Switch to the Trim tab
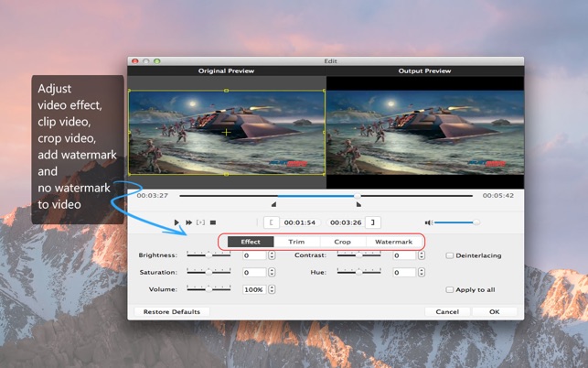The height and width of the screenshot is (368, 588). (x=296, y=242)
